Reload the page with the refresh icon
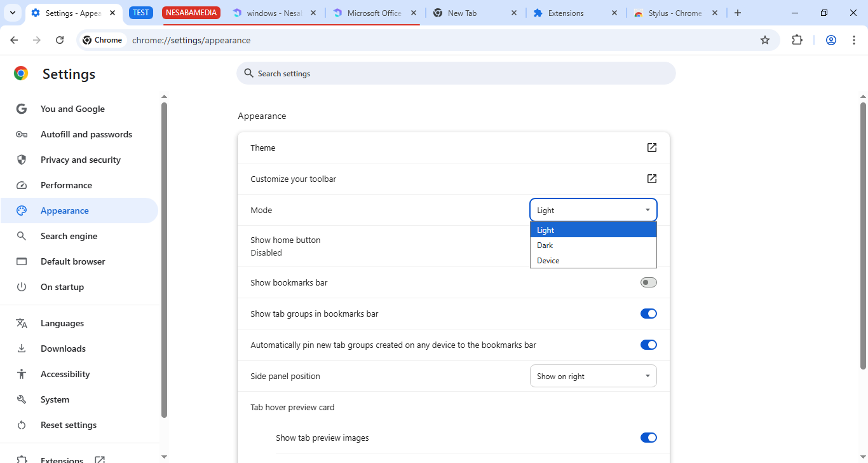Viewport: 868px width, 463px height. (60, 40)
